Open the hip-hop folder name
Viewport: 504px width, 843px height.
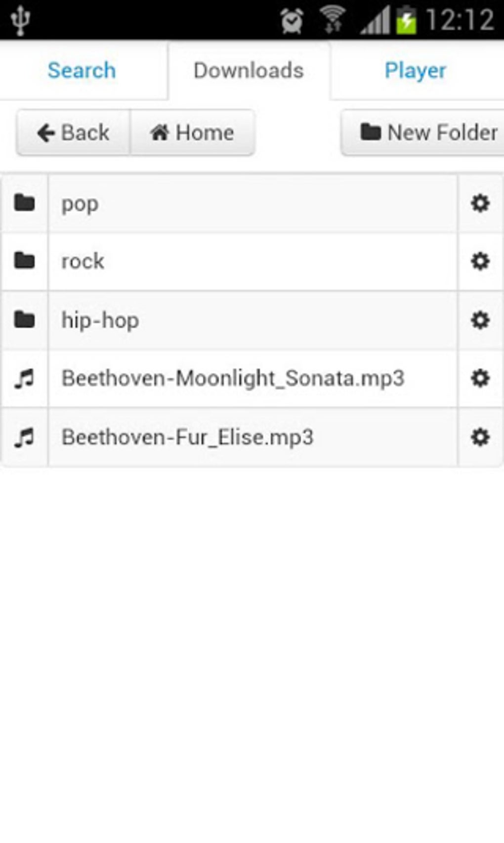(100, 320)
